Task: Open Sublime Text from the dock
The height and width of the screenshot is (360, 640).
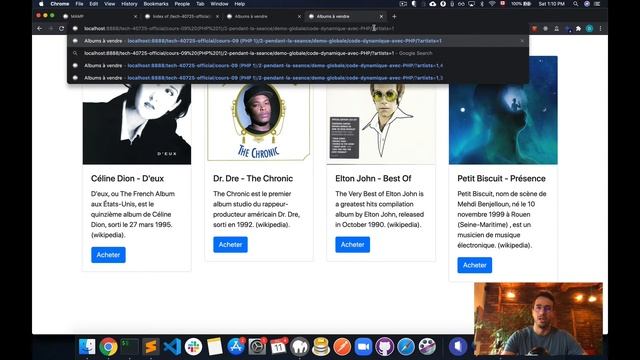Action: pyautogui.click(x=151, y=347)
